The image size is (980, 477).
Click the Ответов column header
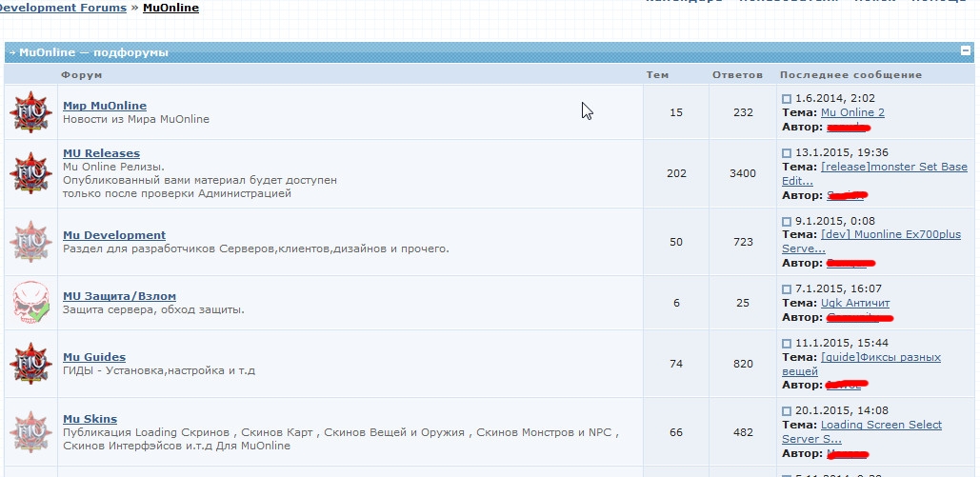point(737,75)
